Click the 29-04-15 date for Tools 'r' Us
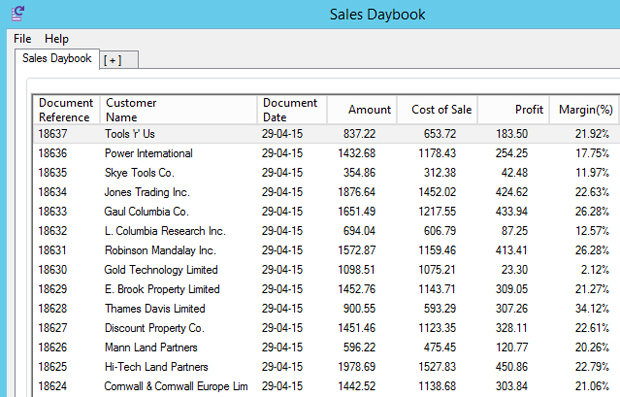Image resolution: width=620 pixels, height=397 pixels. tap(282, 134)
